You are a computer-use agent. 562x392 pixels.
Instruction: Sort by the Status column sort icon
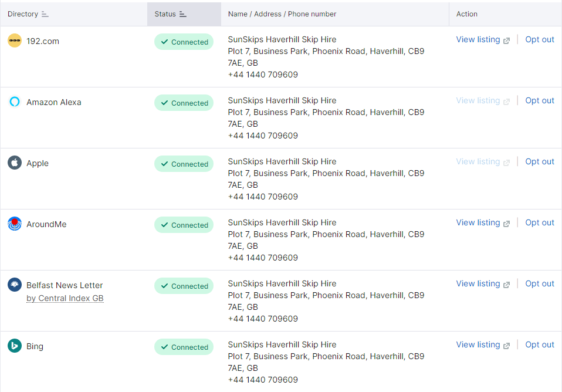coord(183,14)
